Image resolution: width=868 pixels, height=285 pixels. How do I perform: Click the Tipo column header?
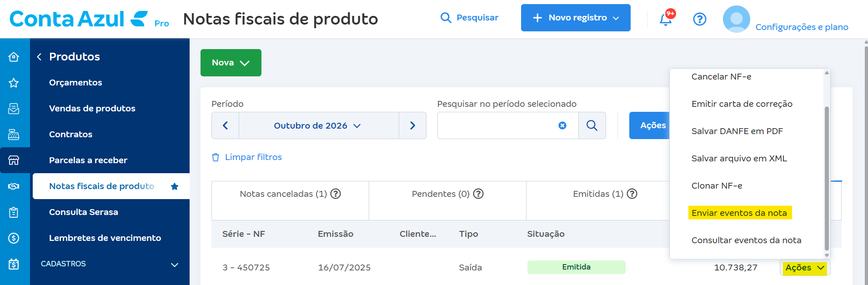point(468,234)
